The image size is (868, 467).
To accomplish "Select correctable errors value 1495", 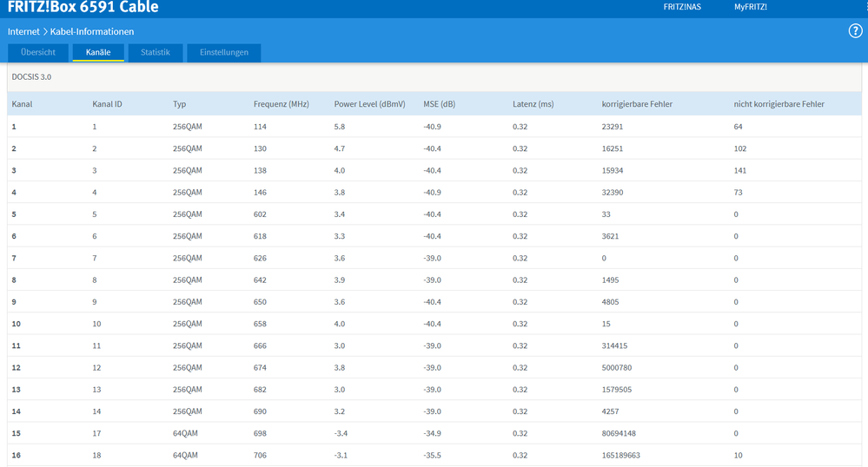I will click(x=610, y=280).
